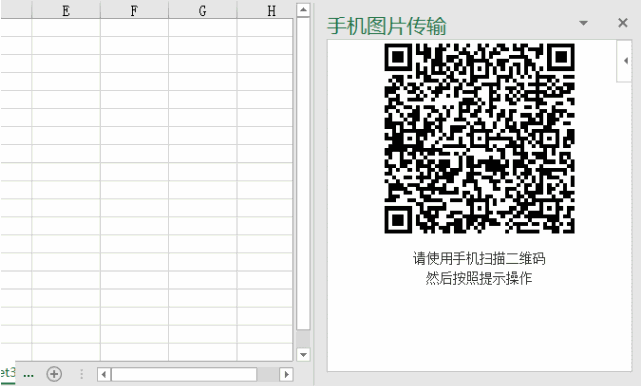The image size is (641, 386).
Task: Show more sheet tabs via ellipsis
Action: [x=28, y=374]
